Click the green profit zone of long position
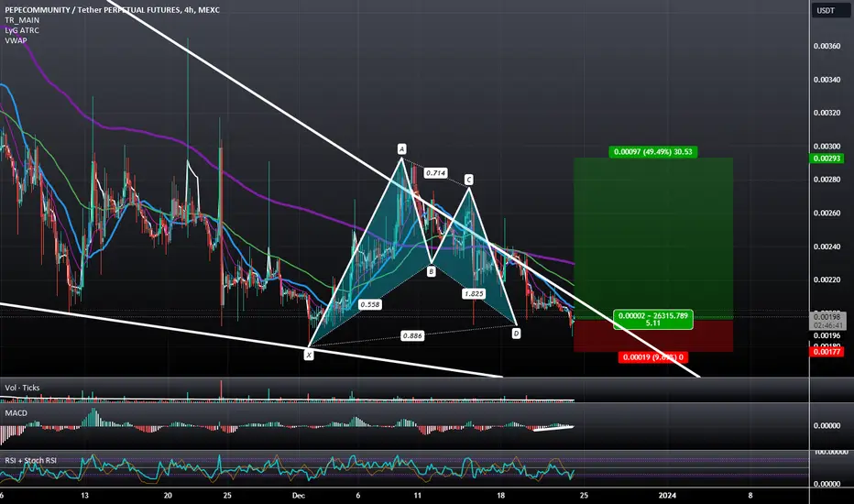This screenshot has width=854, height=504. pyautogui.click(x=653, y=238)
